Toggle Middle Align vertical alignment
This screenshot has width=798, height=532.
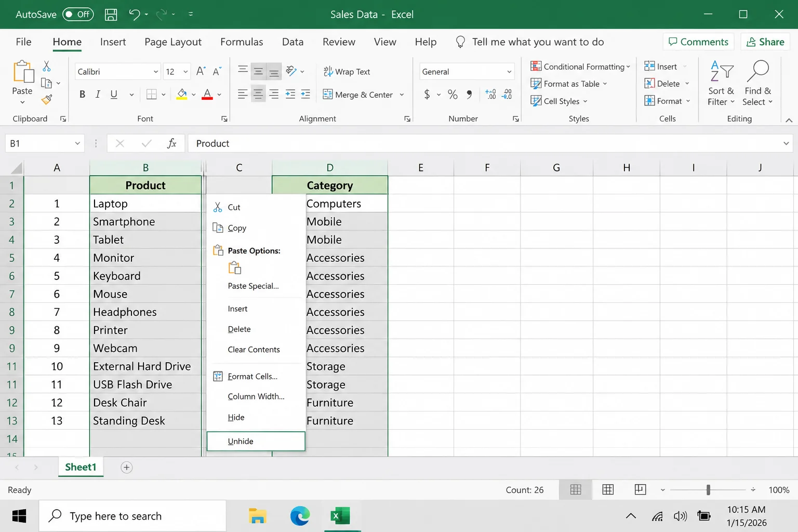point(258,71)
